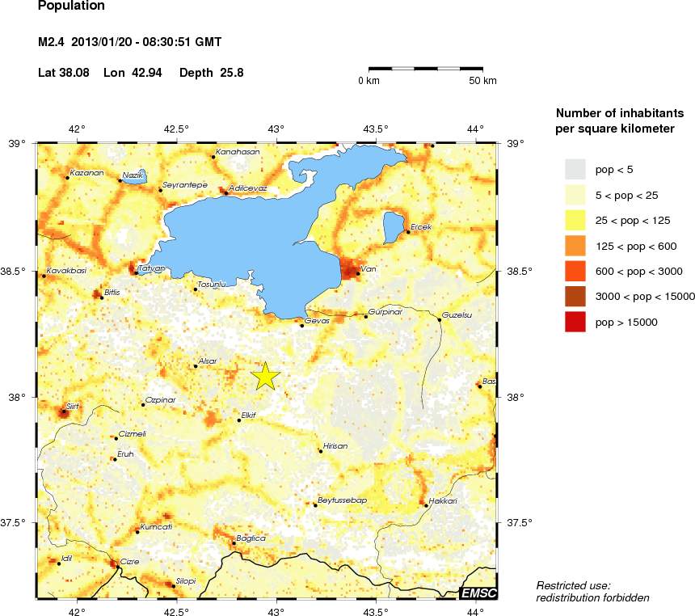The image size is (695, 616).
Task: Click the small blue lake beside Ercek
Action: pyautogui.click(x=394, y=226)
